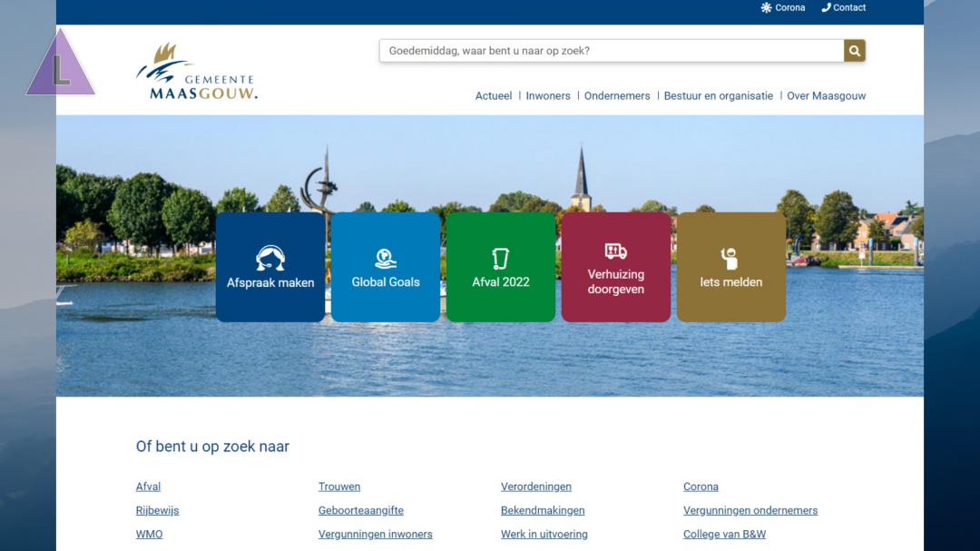This screenshot has height=551, width=980.
Task: Open the Over Maasgouw menu item
Action: pyautogui.click(x=827, y=95)
